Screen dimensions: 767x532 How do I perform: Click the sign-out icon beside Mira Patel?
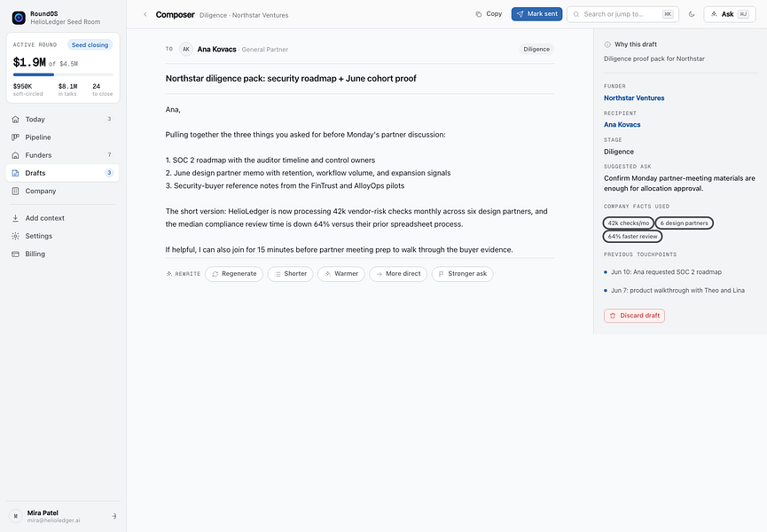114,516
